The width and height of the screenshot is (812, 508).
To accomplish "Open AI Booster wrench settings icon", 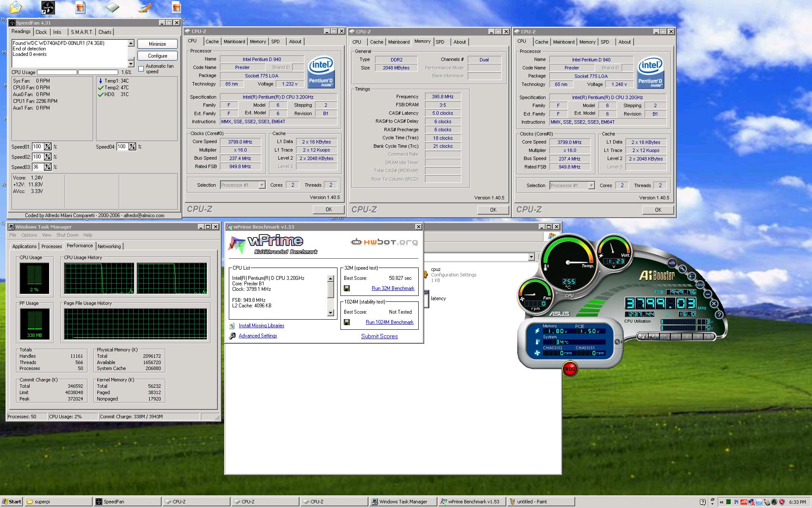I will coord(683,269).
